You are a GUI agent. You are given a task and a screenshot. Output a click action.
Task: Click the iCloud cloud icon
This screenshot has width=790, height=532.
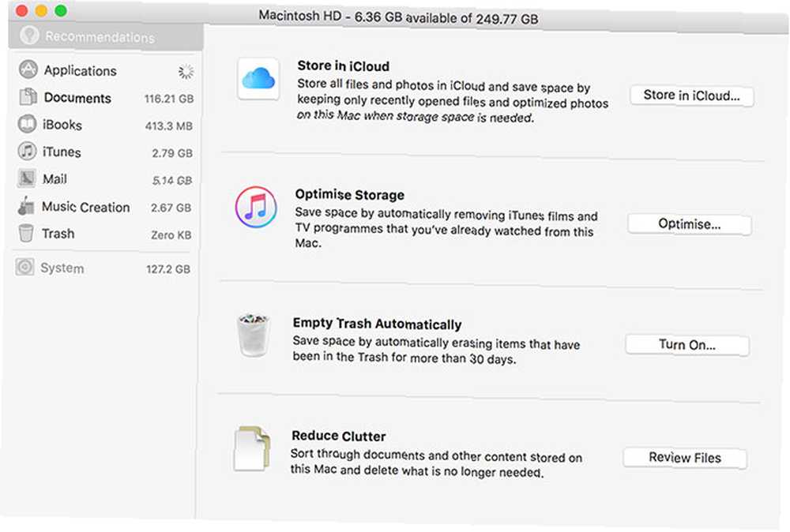point(258,78)
